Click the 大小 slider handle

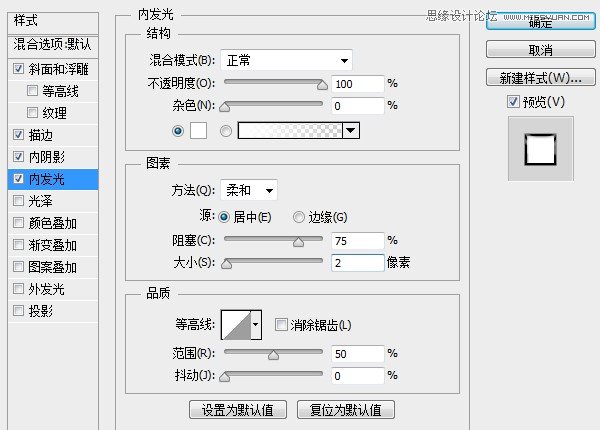[227, 264]
